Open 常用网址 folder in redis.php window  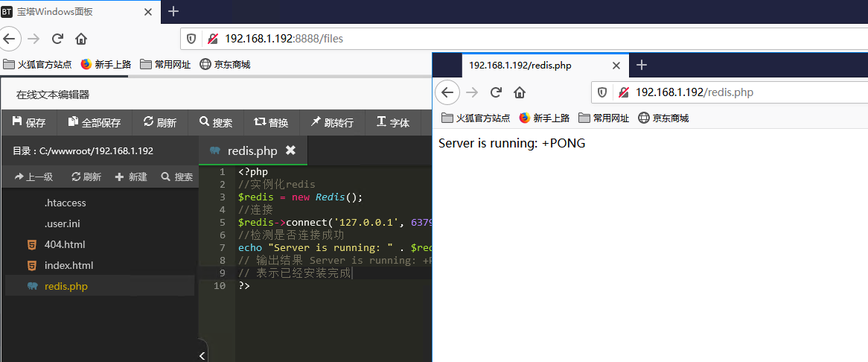point(604,118)
